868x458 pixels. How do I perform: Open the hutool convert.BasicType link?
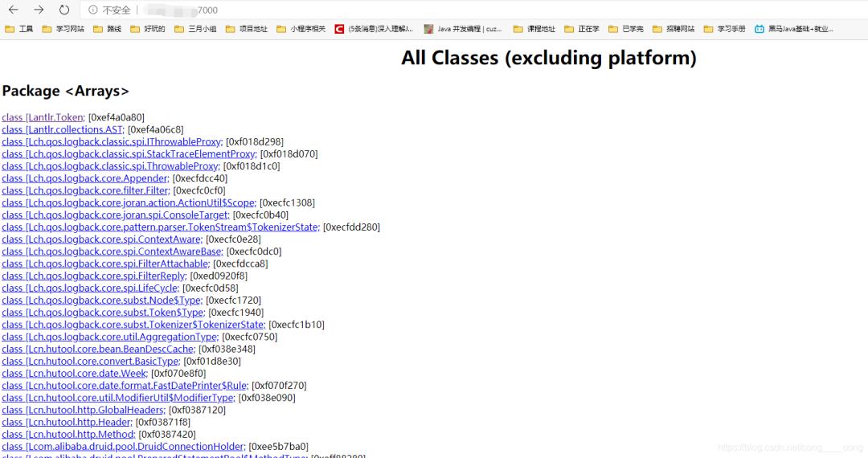pos(91,361)
